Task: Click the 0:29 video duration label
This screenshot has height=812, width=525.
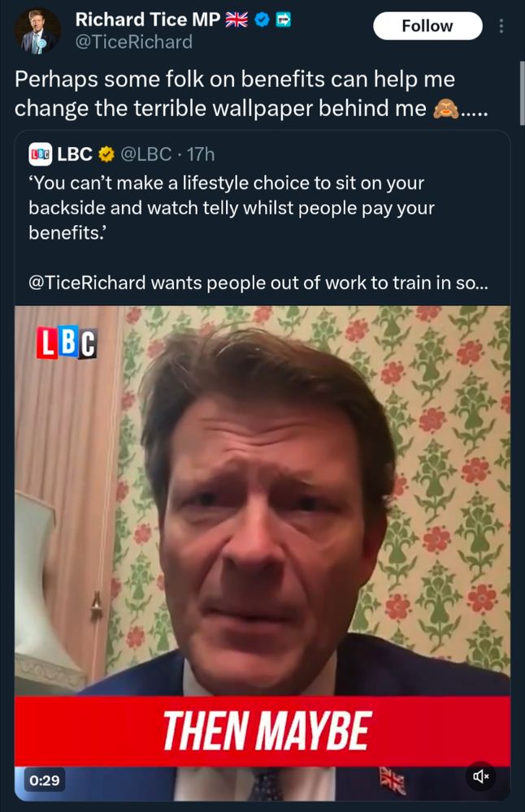Action: [45, 780]
